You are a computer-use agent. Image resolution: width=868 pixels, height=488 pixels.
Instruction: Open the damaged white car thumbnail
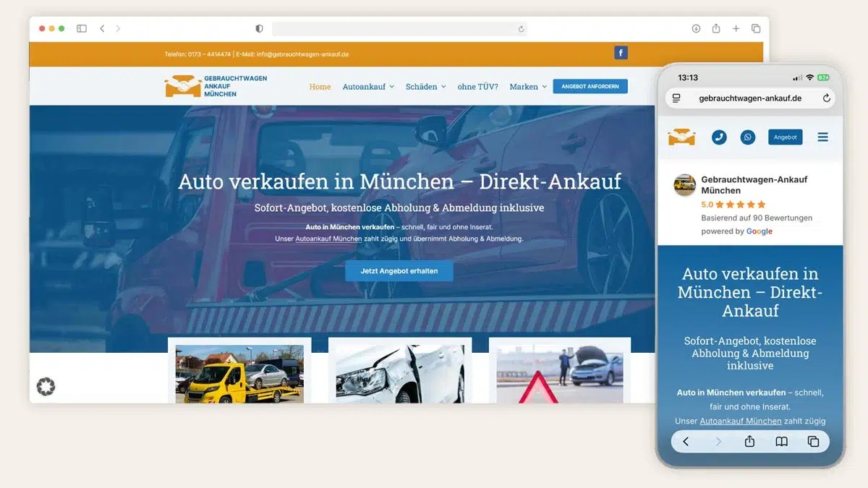(x=400, y=374)
